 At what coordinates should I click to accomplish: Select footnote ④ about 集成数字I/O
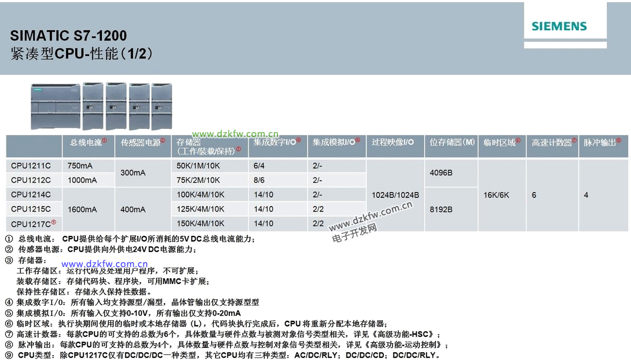(x=132, y=303)
